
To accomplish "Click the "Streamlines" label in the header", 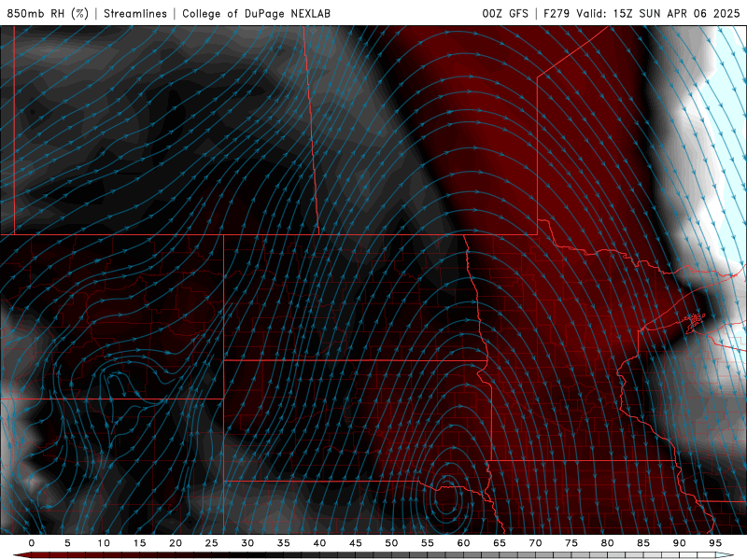I will click(135, 13).
